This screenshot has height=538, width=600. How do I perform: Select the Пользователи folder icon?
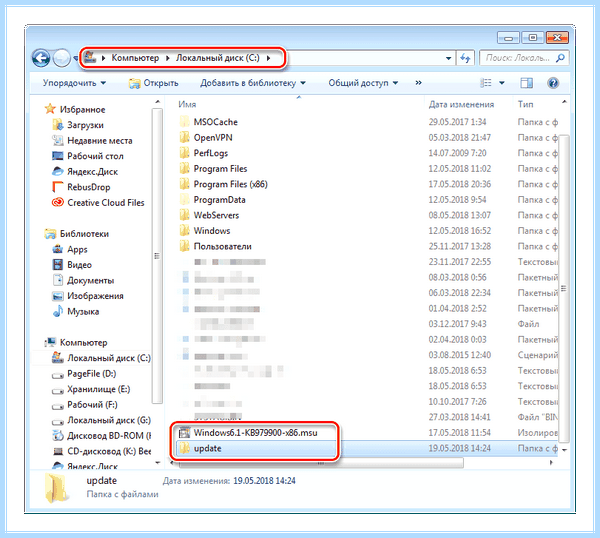click(184, 246)
